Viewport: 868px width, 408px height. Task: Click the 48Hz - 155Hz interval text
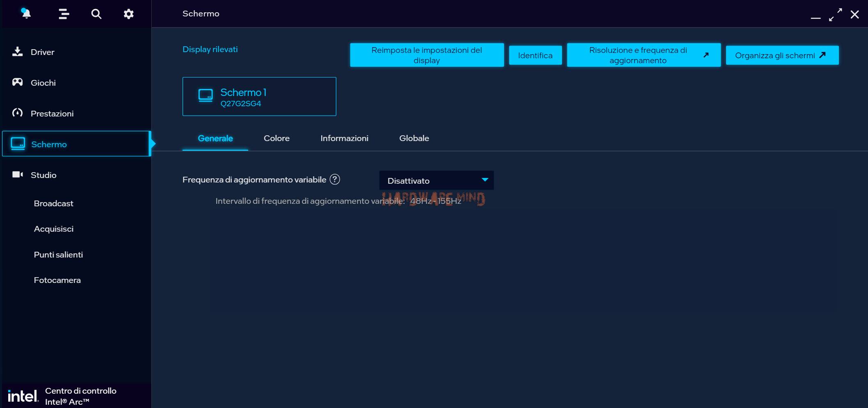coord(436,201)
